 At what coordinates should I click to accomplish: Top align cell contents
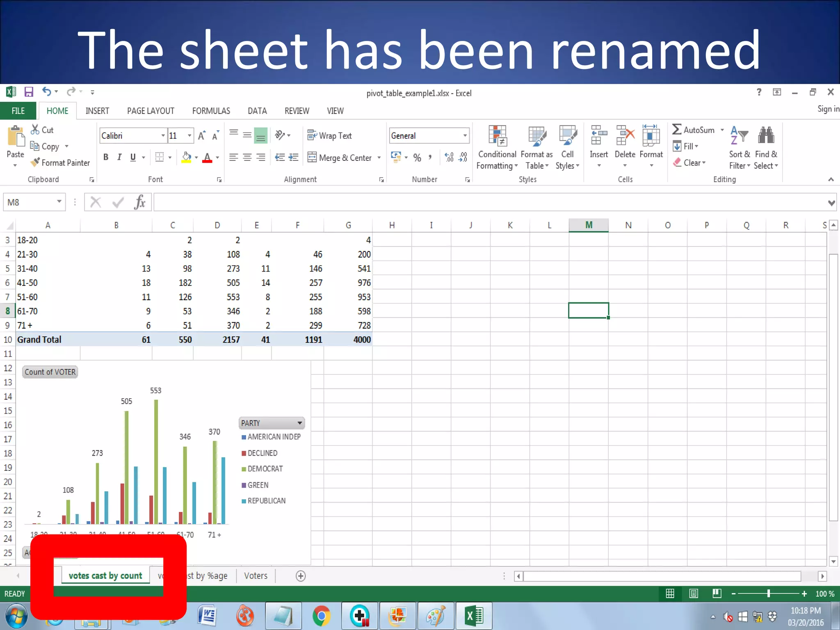click(233, 133)
